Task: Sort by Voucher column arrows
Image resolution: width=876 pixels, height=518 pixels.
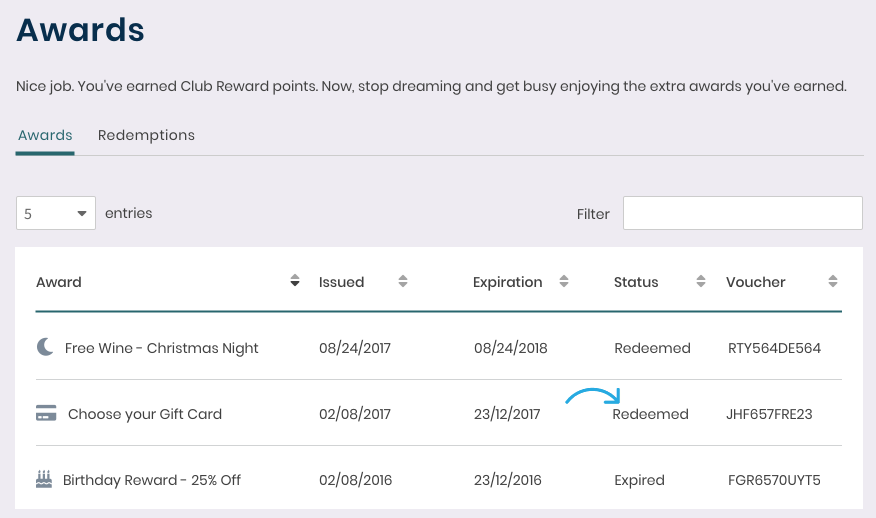Action: point(832,281)
